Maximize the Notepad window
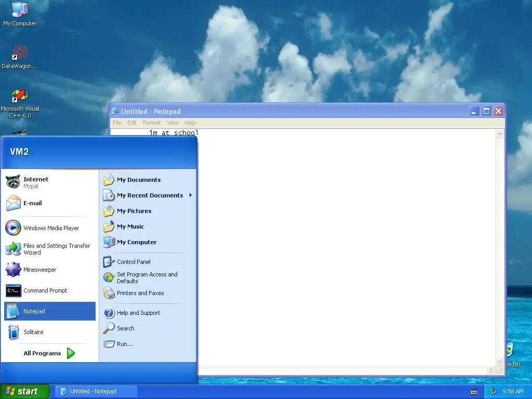The width and height of the screenshot is (532, 399). 486,111
